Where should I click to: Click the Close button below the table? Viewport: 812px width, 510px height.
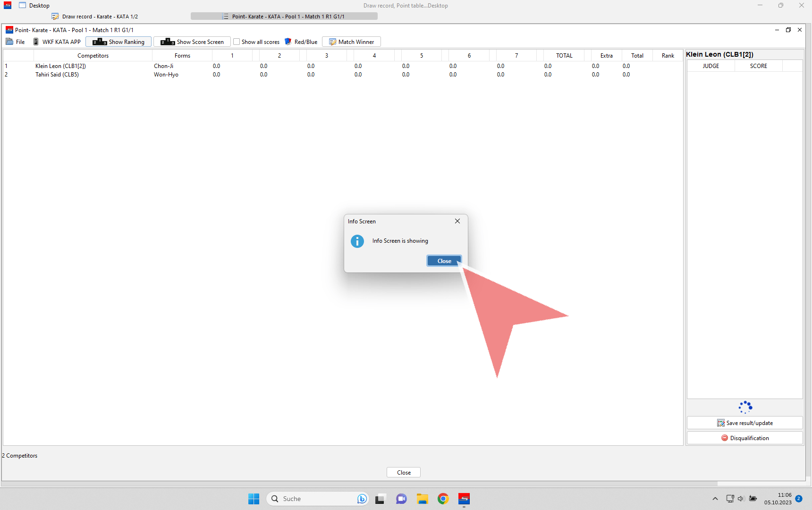pyautogui.click(x=404, y=473)
